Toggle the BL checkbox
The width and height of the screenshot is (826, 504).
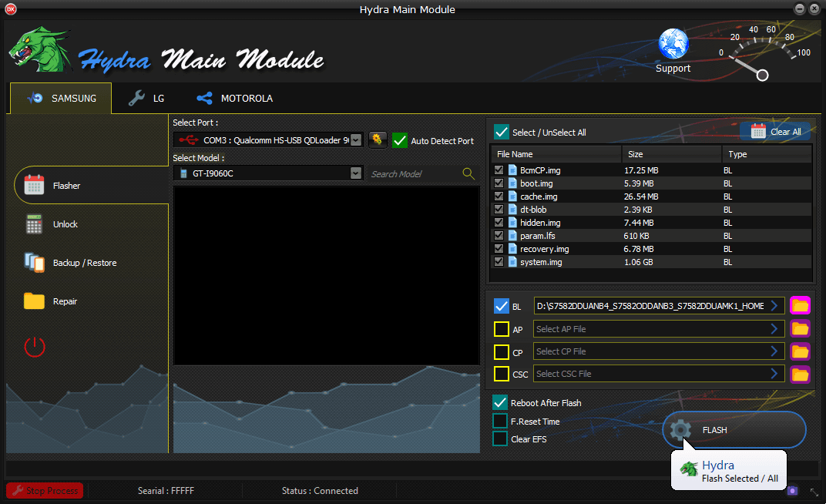pyautogui.click(x=502, y=306)
